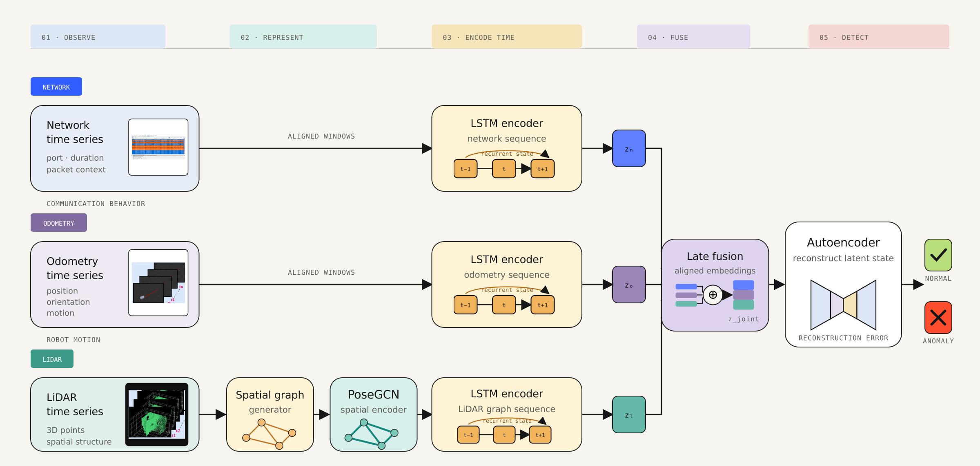Click the RECONSTRUCTION ERROR label
The width and height of the screenshot is (980, 466).
point(843,338)
